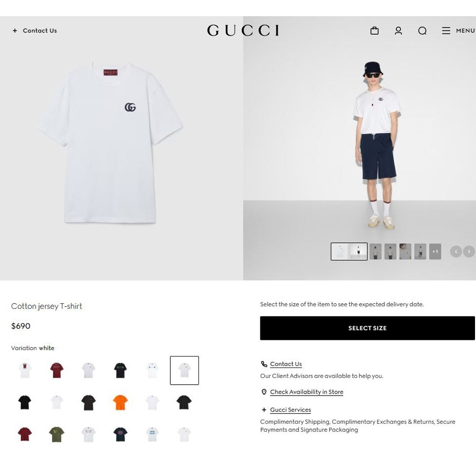The image size is (476, 476).
Task: Select the currently highlighted white T-shirt variation
Action: [184, 370]
